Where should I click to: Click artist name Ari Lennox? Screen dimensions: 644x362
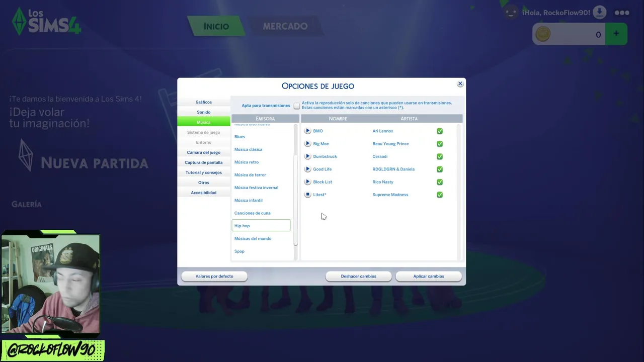pyautogui.click(x=383, y=131)
